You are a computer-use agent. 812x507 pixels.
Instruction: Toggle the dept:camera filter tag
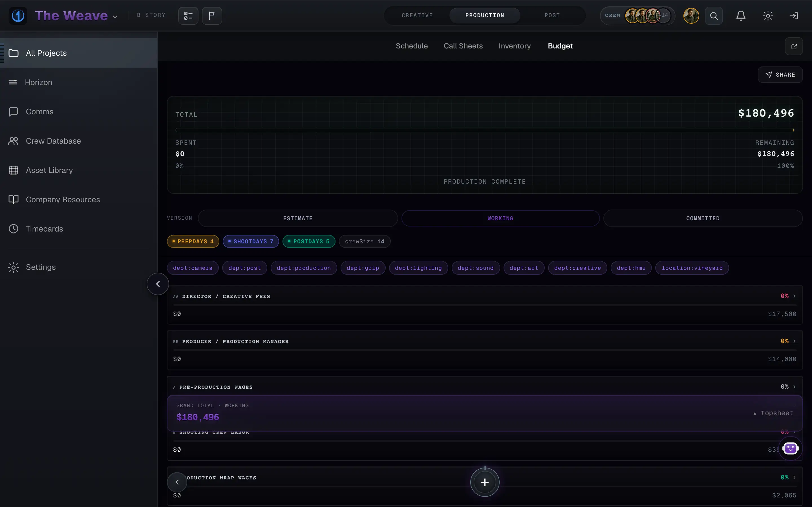(193, 268)
